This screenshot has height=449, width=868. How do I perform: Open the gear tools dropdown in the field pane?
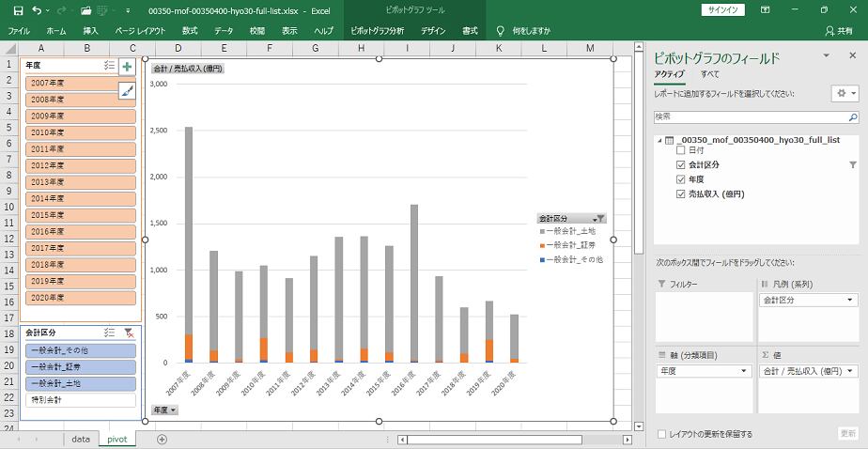(x=845, y=94)
